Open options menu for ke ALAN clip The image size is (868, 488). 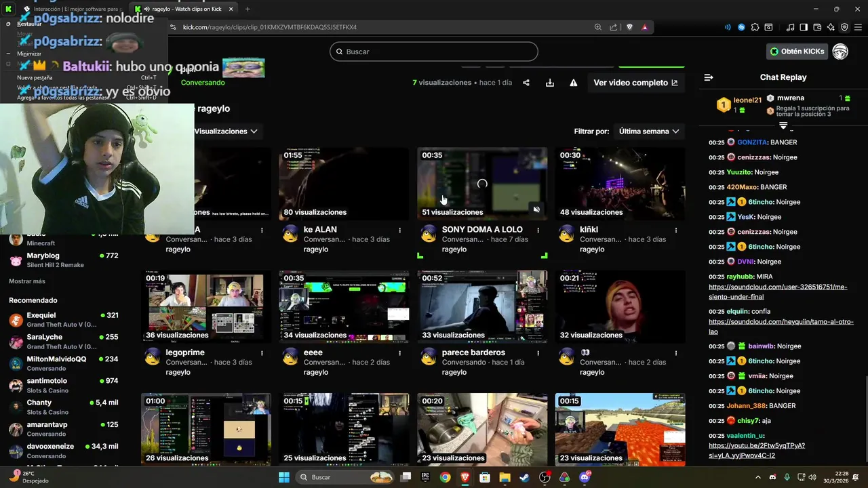pyautogui.click(x=400, y=230)
